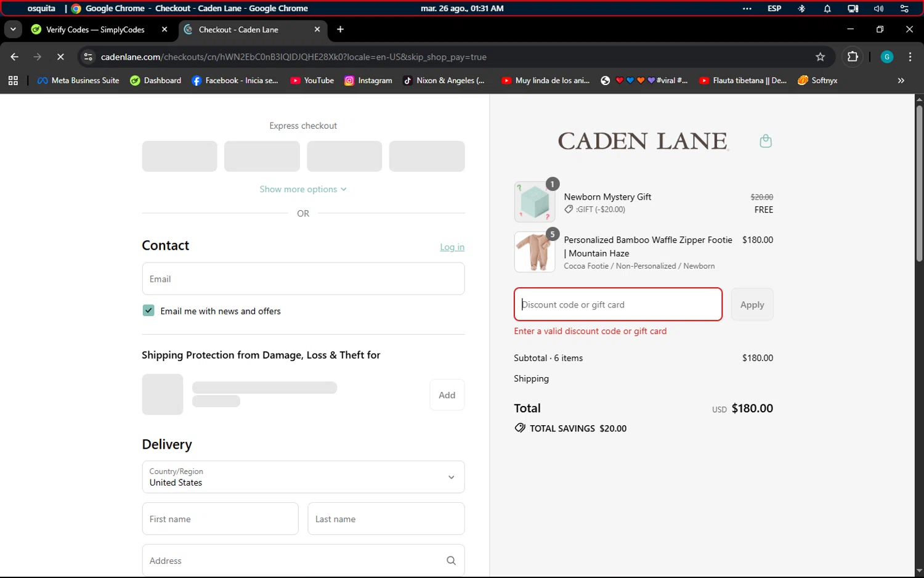The width and height of the screenshot is (924, 578).
Task: Uncheck Email me with news and offers
Action: [148, 311]
